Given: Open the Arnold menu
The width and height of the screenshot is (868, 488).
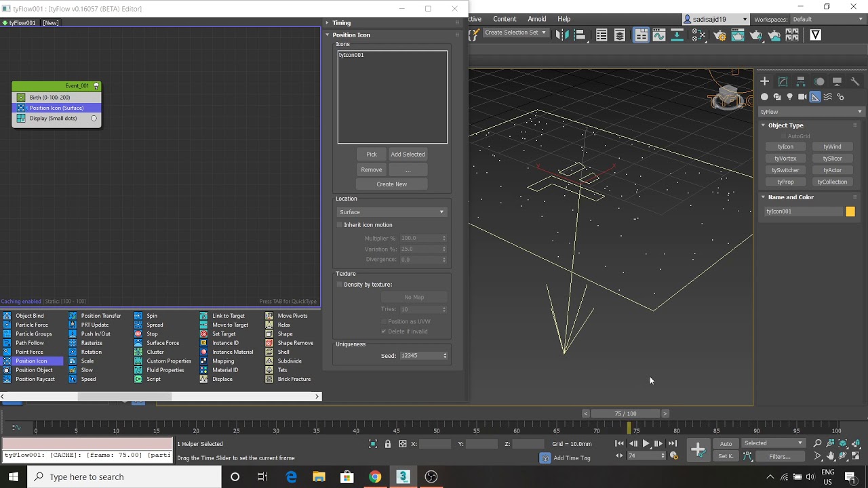Looking at the screenshot, I should [537, 19].
